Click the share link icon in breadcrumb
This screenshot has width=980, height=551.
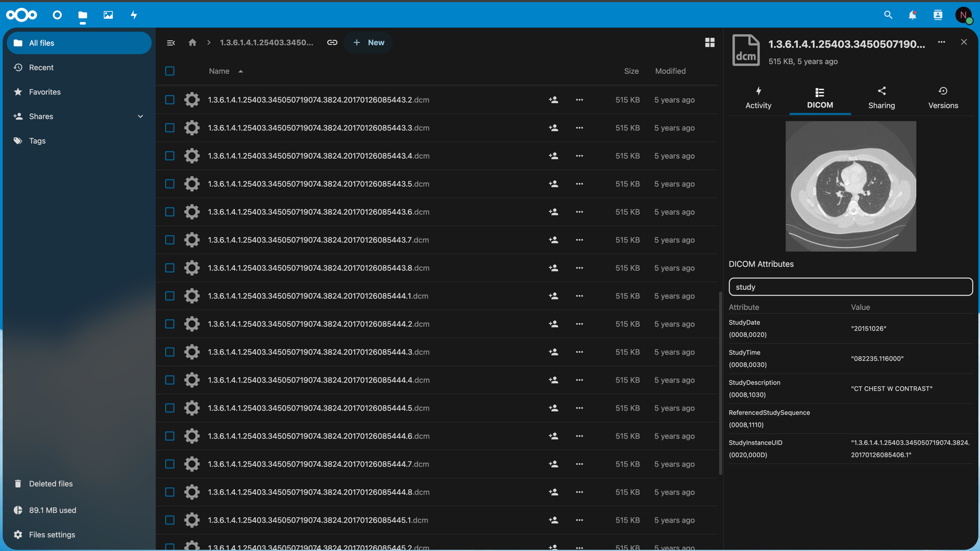[x=332, y=42]
